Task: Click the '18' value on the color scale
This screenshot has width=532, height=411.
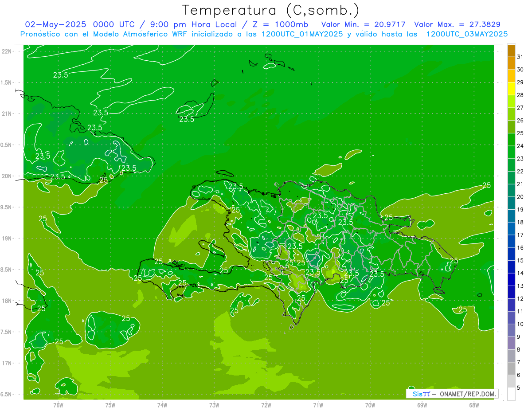Action: click(520, 222)
